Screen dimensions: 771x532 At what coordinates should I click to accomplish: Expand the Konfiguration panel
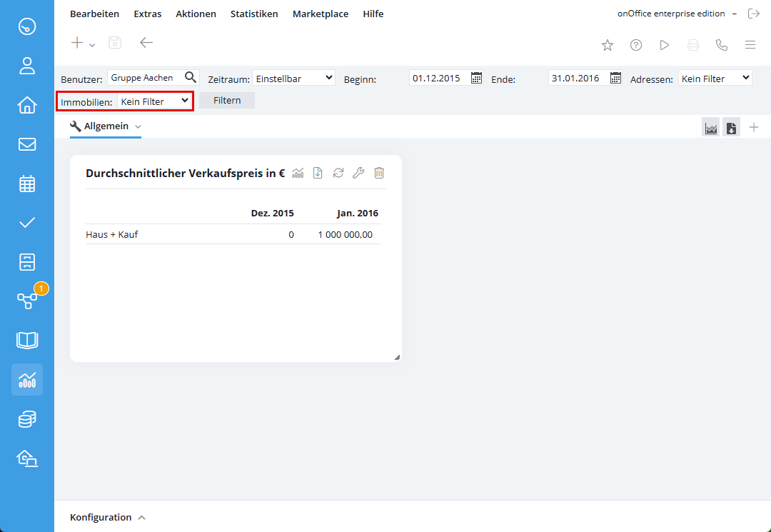point(107,517)
